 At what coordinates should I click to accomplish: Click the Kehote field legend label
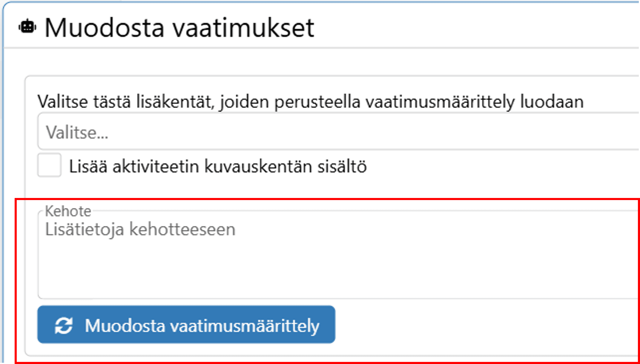(68, 211)
